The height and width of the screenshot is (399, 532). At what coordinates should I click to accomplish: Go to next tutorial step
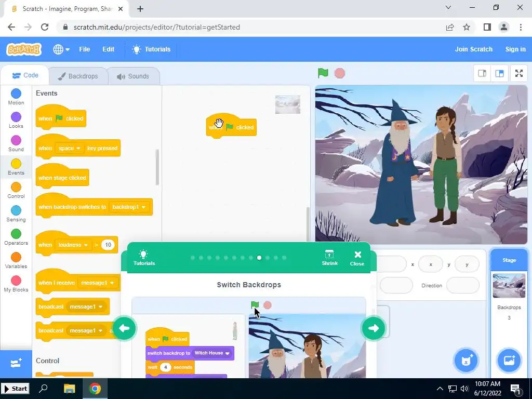click(374, 328)
